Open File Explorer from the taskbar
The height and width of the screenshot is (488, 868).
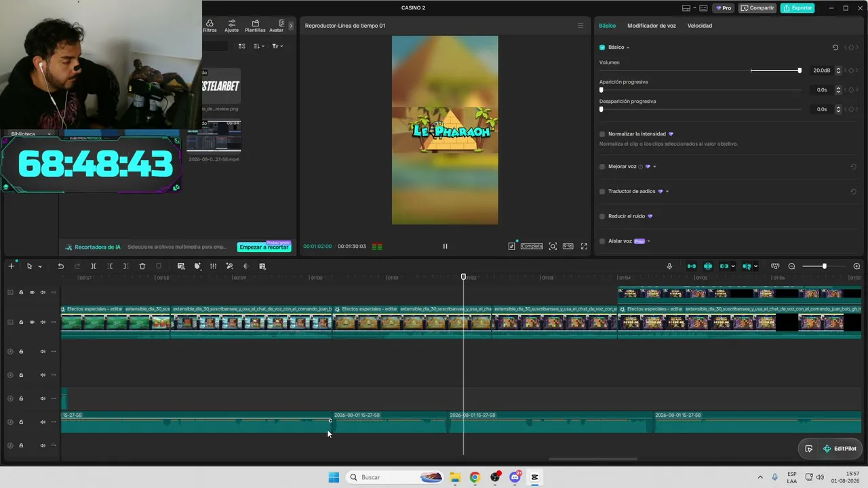(455, 477)
